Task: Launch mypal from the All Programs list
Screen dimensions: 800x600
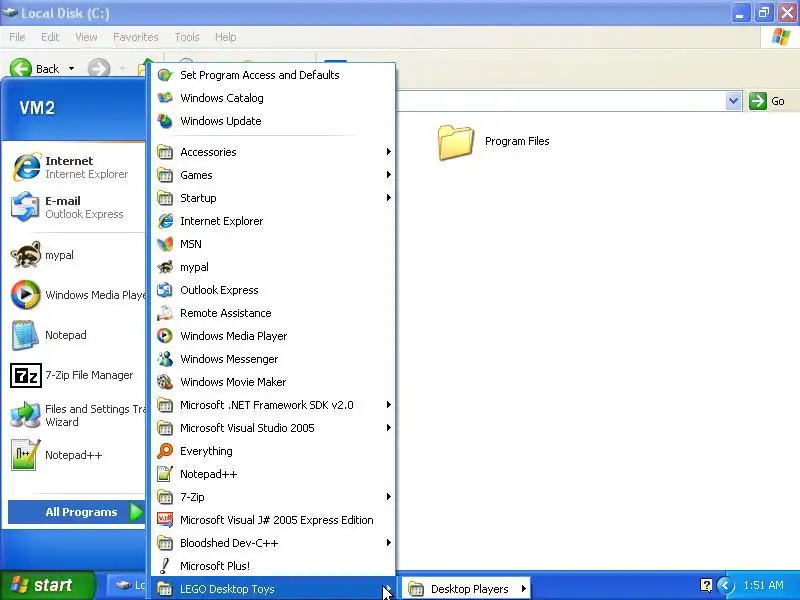Action: tap(273, 267)
